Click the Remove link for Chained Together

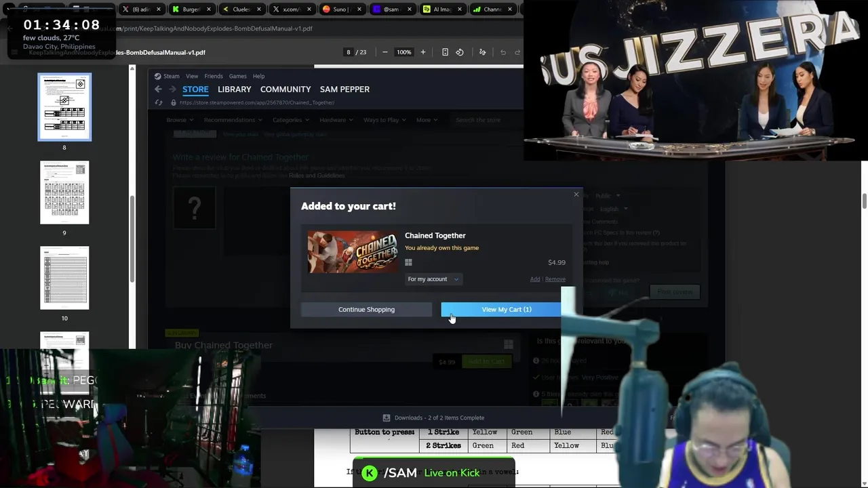[x=555, y=279]
